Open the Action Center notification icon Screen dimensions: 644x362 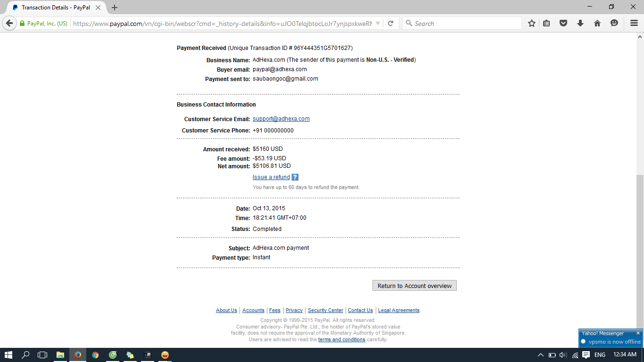click(586, 355)
